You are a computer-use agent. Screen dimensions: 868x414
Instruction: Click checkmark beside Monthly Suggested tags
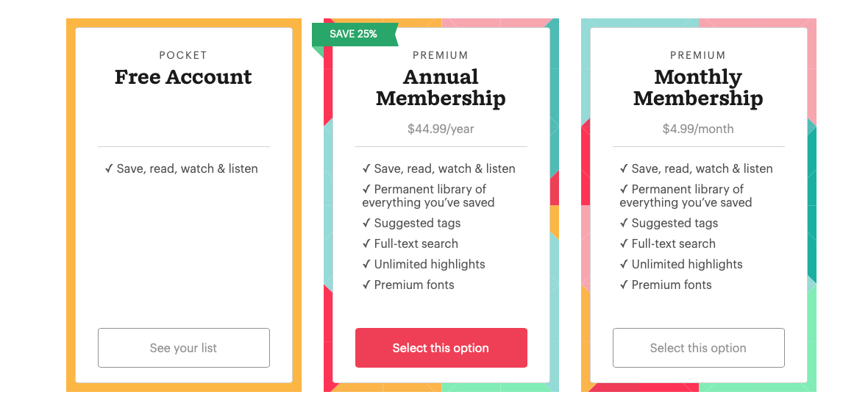(624, 223)
